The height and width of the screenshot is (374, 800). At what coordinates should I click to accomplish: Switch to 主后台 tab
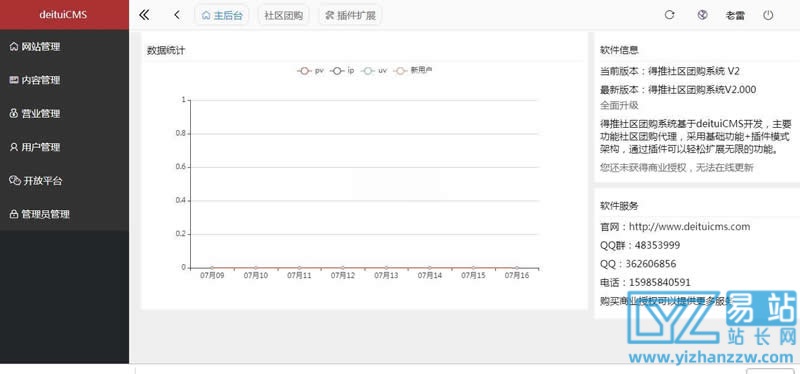(222, 15)
